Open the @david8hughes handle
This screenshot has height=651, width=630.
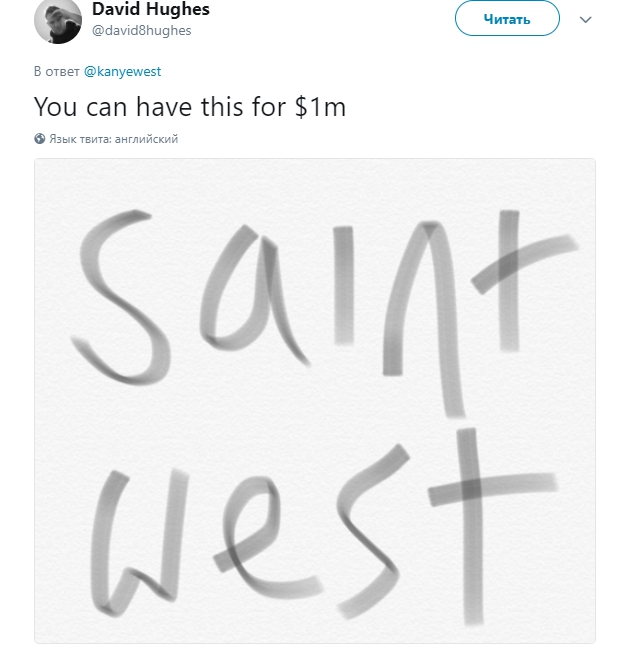(x=141, y=30)
